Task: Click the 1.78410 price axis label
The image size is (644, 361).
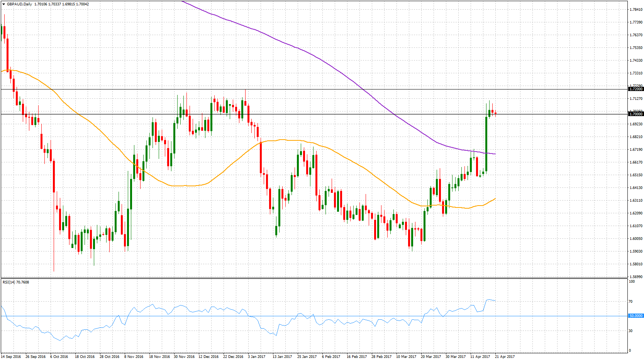Action: tap(636, 10)
